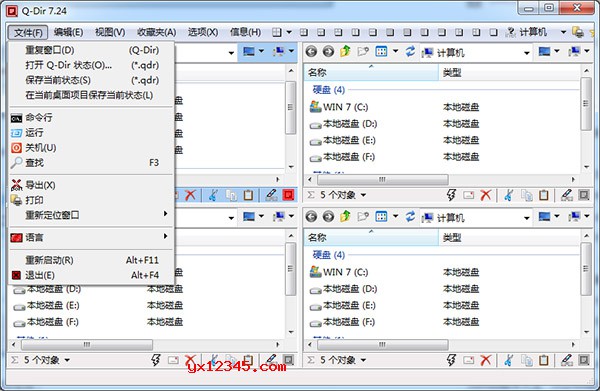The height and width of the screenshot is (391, 600).
Task: Click the back arrow in top-right pane
Action: (x=311, y=52)
